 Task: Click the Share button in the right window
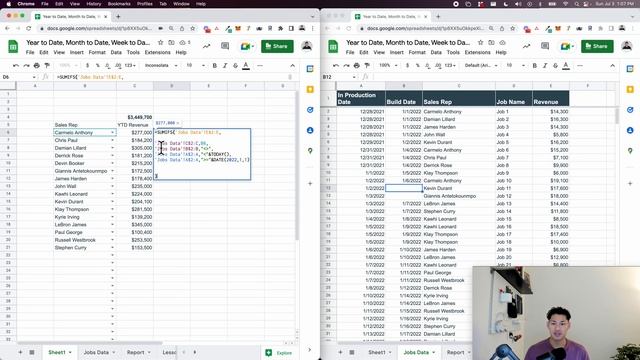tap(597, 46)
